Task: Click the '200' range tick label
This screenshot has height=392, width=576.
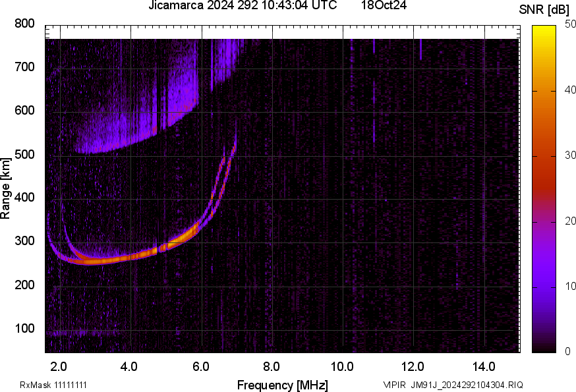Action: tap(24, 285)
